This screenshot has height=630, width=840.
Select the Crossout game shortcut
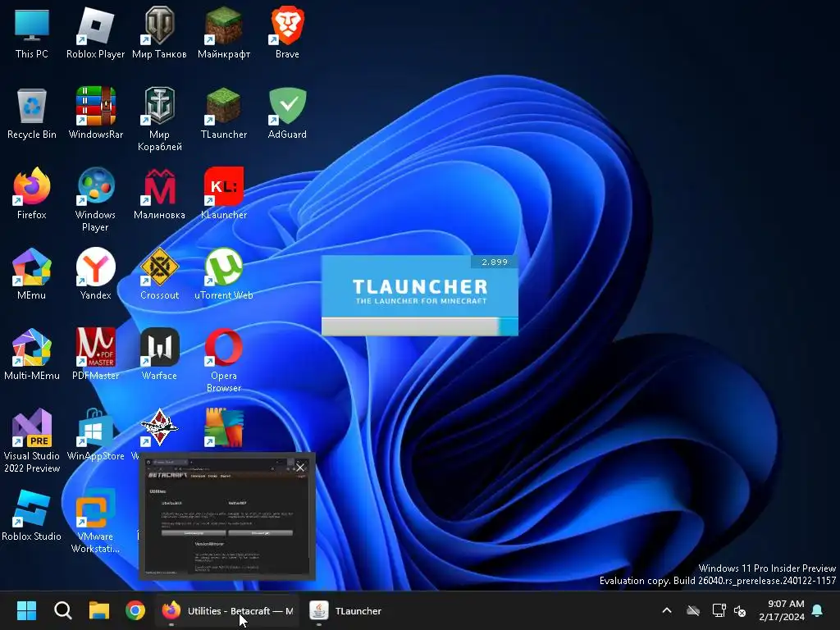159,274
